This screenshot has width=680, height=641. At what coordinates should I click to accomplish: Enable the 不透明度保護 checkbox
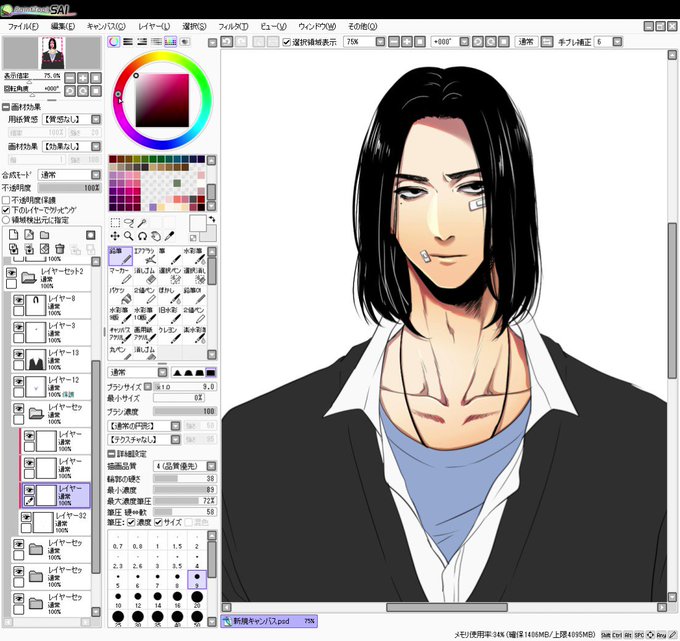[x=6, y=200]
